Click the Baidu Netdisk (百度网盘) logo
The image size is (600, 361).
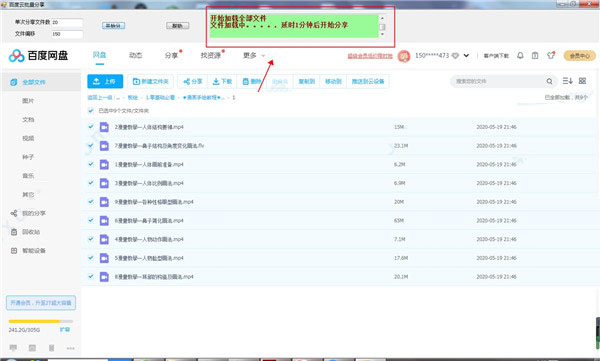38,56
